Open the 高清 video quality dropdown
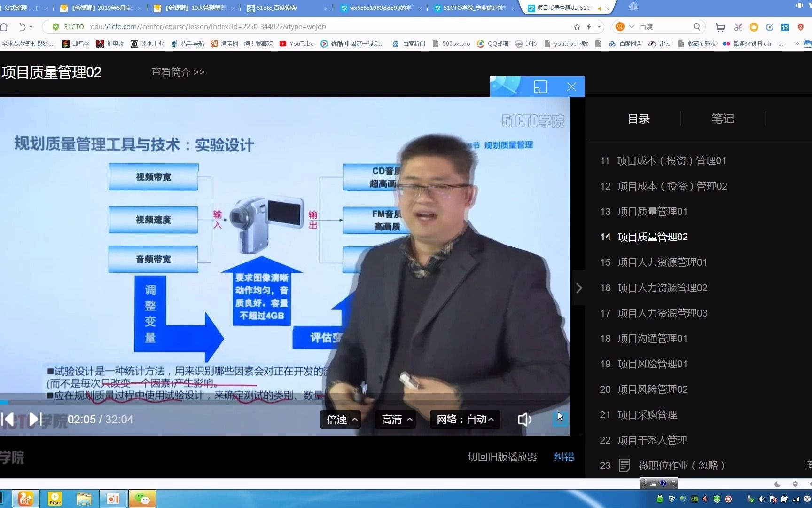The width and height of the screenshot is (812, 508). 395,419
